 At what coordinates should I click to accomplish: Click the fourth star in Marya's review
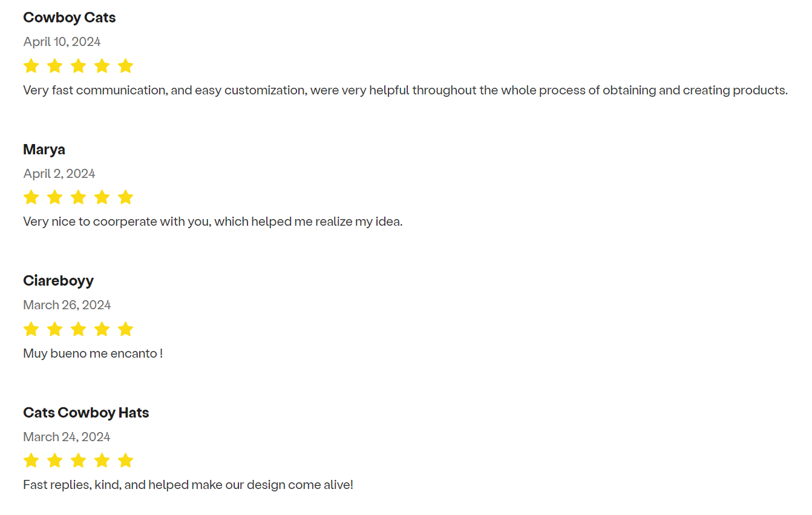point(102,197)
